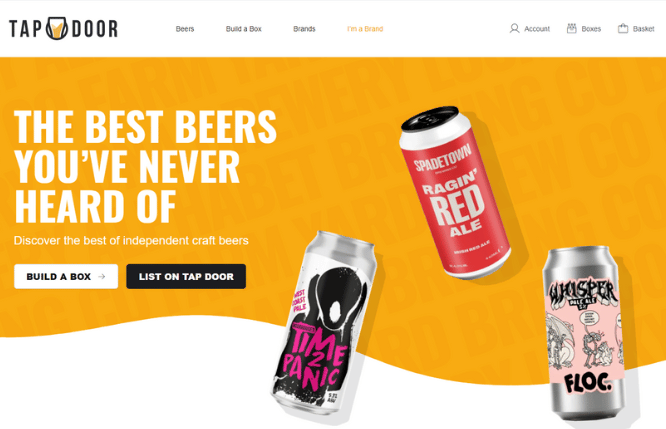The height and width of the screenshot is (429, 666).
Task: Open the Basket bag icon
Action: [x=623, y=28]
